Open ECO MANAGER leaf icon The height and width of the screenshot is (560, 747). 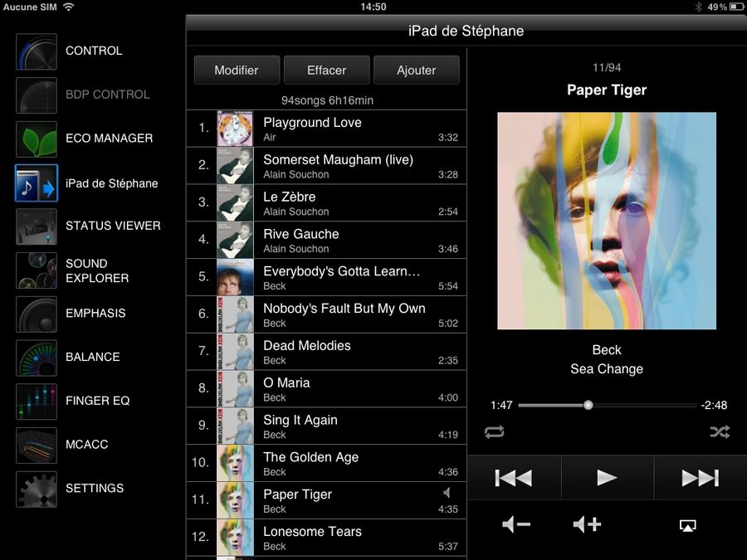[x=37, y=139]
